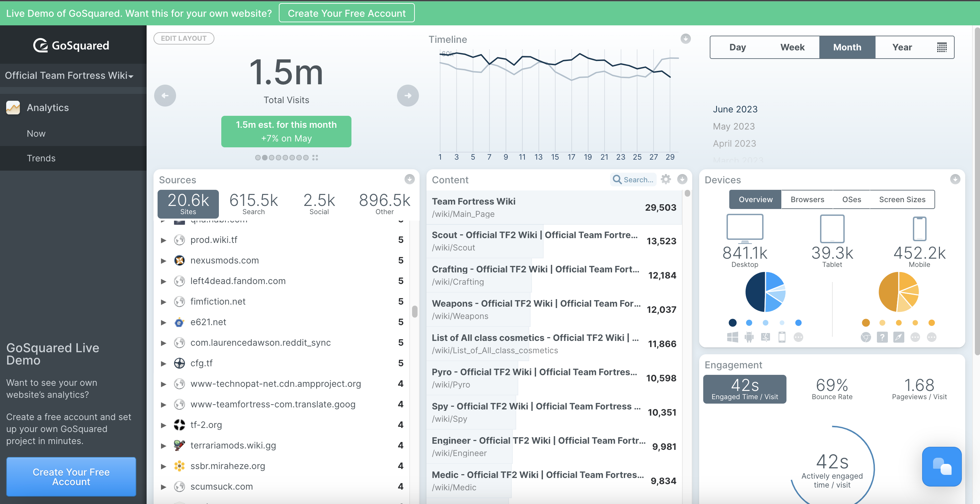This screenshot has width=980, height=504.
Task: Expand the nexusmods.com source row
Action: pyautogui.click(x=164, y=261)
